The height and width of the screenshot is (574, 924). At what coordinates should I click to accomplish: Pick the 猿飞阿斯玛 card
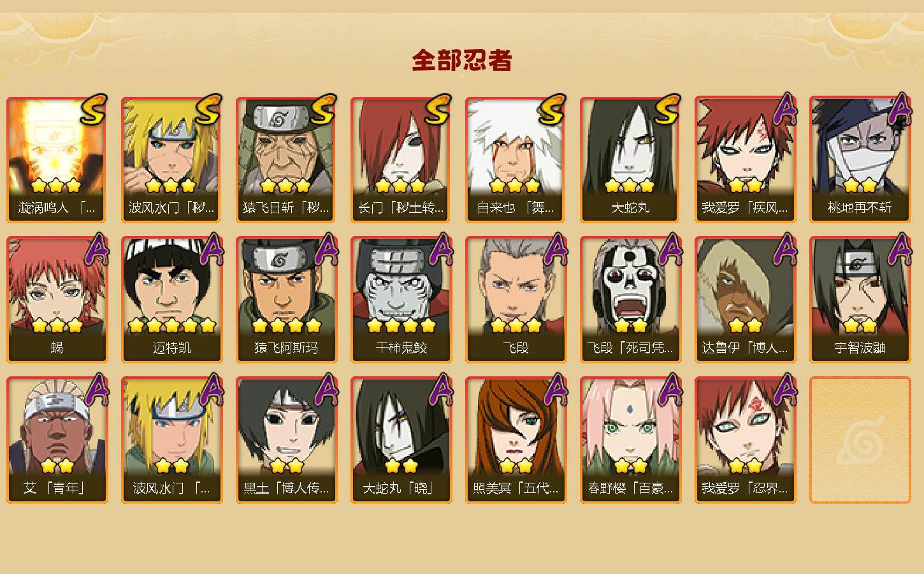286,300
